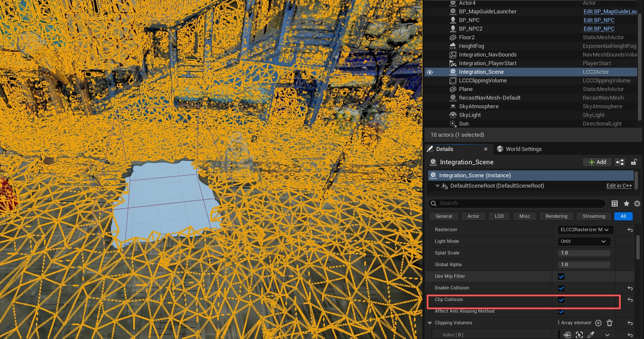Viewport: 644px width, 339px height.
Task: Open Details panel settings gear
Action: [637, 204]
